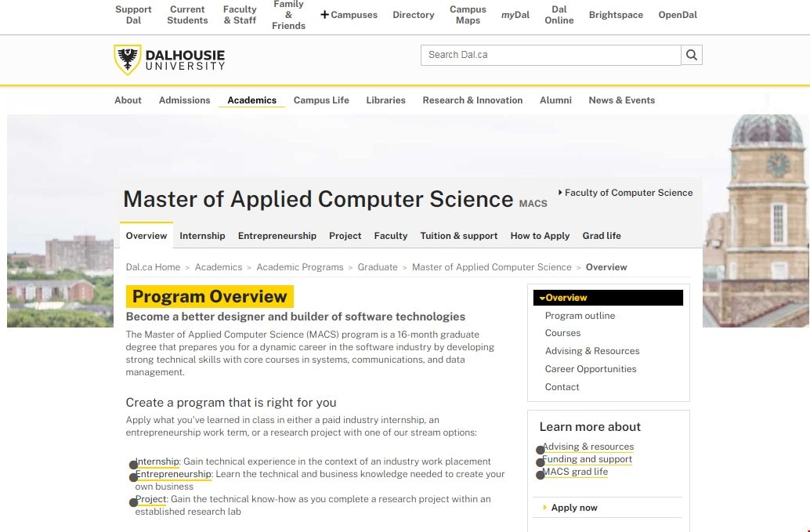This screenshot has height=532, width=810.
Task: Click the search magnifying glass icon
Action: coord(690,55)
